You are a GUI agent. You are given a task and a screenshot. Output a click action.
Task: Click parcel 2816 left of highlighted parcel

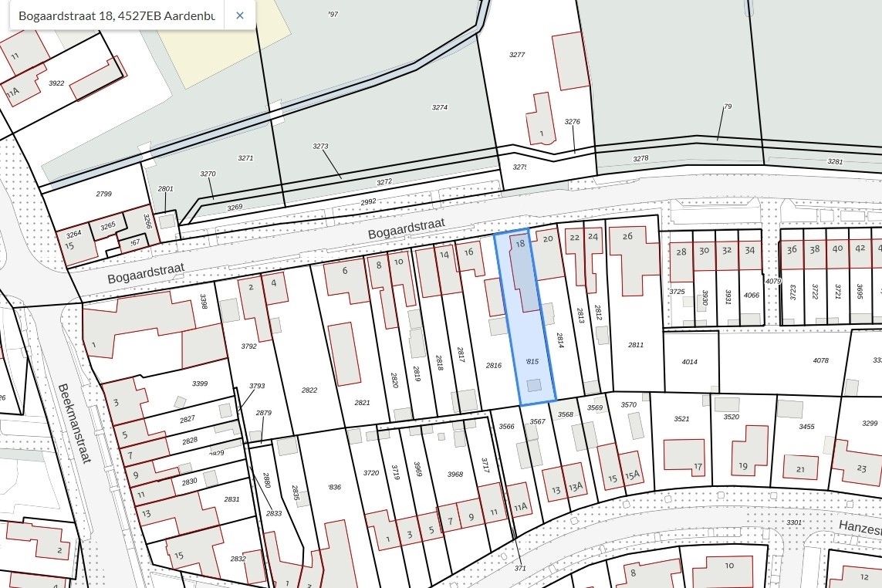[x=494, y=366]
